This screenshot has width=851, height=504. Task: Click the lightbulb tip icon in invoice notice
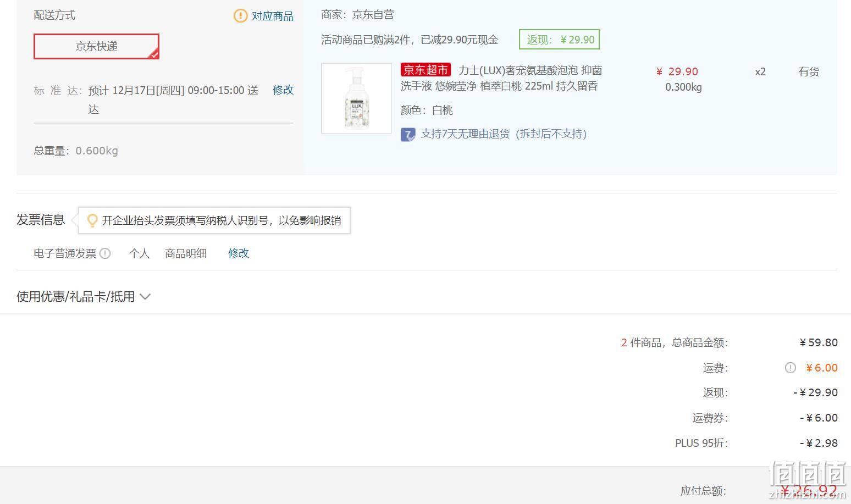pyautogui.click(x=92, y=220)
